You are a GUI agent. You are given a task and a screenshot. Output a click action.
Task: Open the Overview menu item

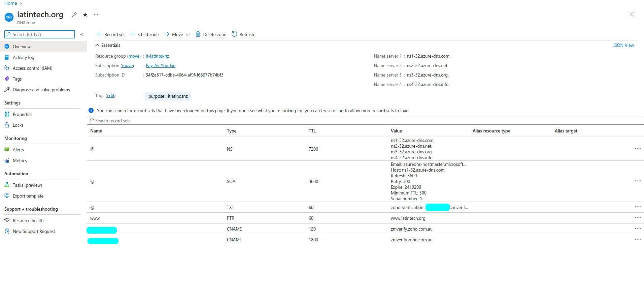[x=43, y=47]
